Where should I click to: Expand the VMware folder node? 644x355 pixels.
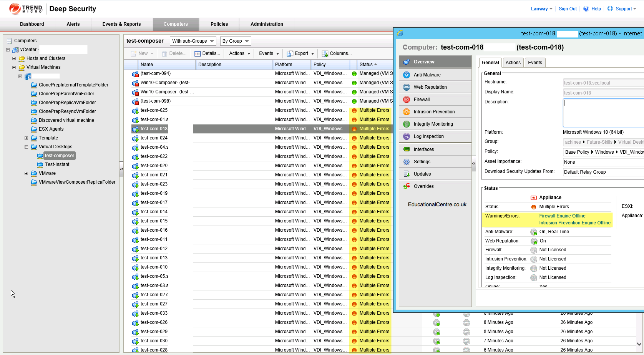click(26, 173)
